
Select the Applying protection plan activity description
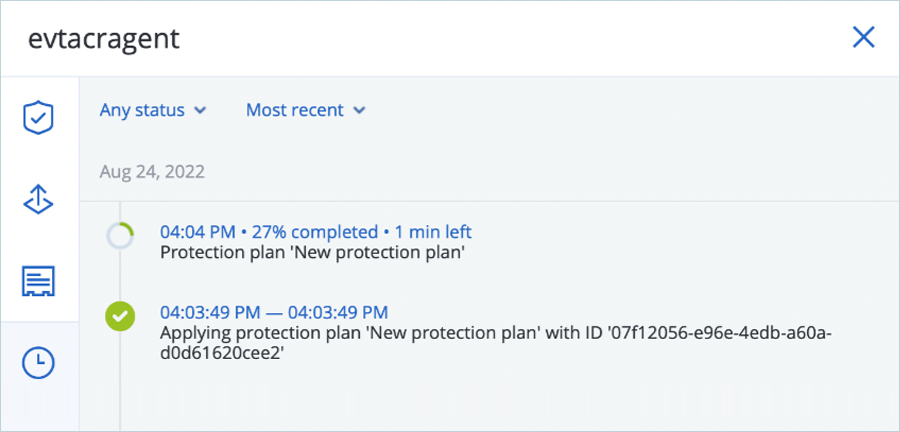point(400,332)
